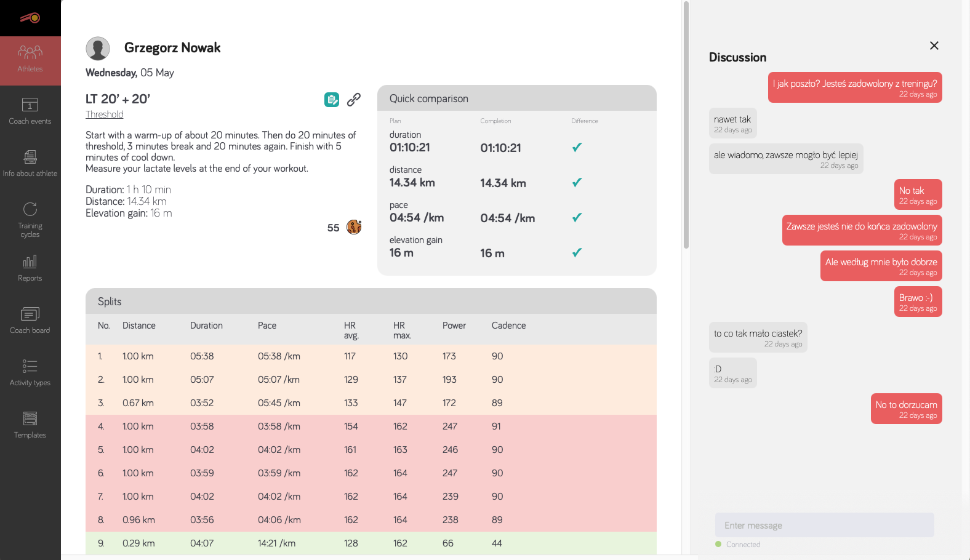Open the Reports chart icon

(30, 268)
